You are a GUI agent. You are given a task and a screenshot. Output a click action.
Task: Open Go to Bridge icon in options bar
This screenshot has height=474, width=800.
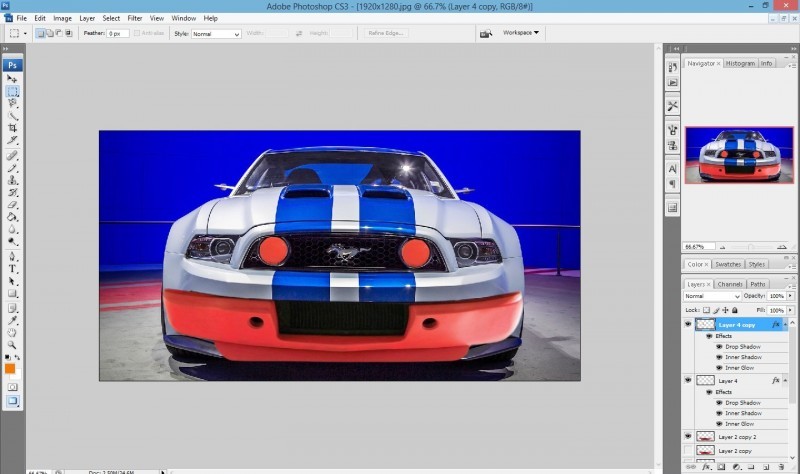click(x=486, y=33)
